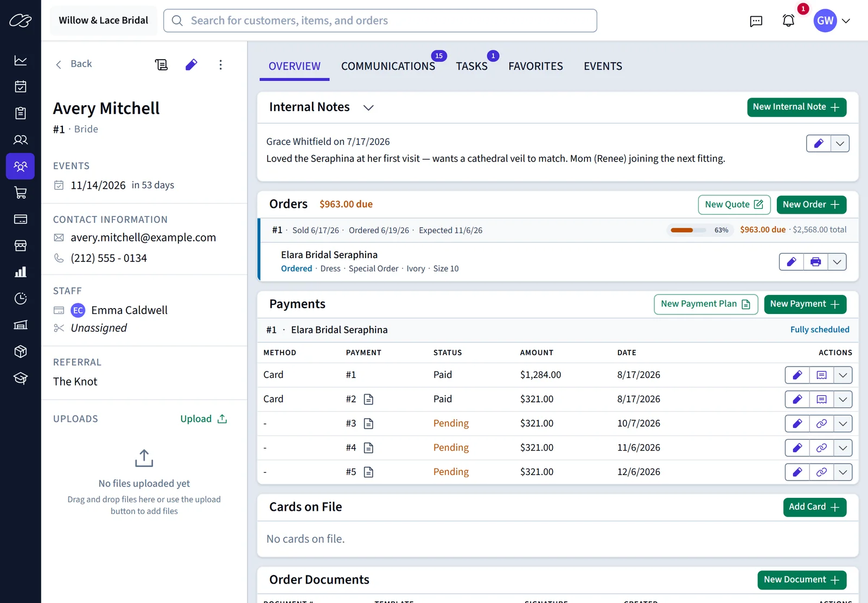Focus the customers, items, and orders search field
Image resolution: width=868 pixels, height=603 pixels.
pos(380,21)
